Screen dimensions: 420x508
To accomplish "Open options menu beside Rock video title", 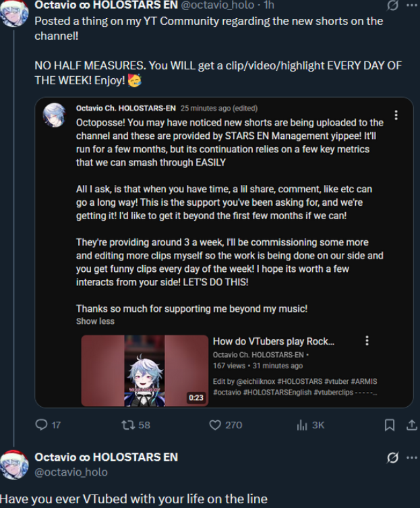I will (x=367, y=341).
